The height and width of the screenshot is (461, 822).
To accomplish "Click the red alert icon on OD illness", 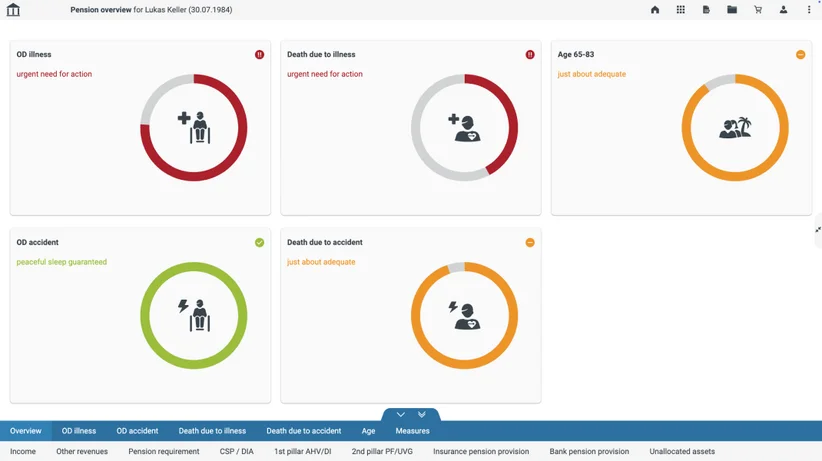I will coord(259,55).
